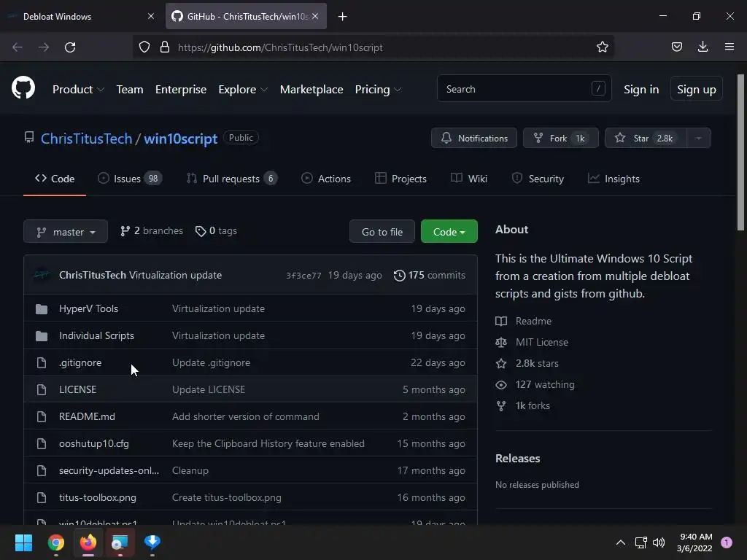Click the Sign up button
747x560 pixels.
(x=697, y=90)
